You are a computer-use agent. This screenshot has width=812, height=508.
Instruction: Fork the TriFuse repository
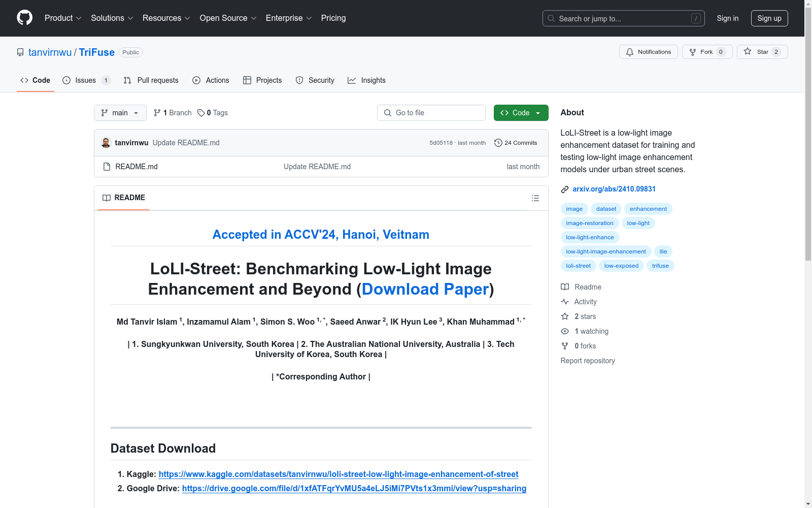click(x=707, y=52)
